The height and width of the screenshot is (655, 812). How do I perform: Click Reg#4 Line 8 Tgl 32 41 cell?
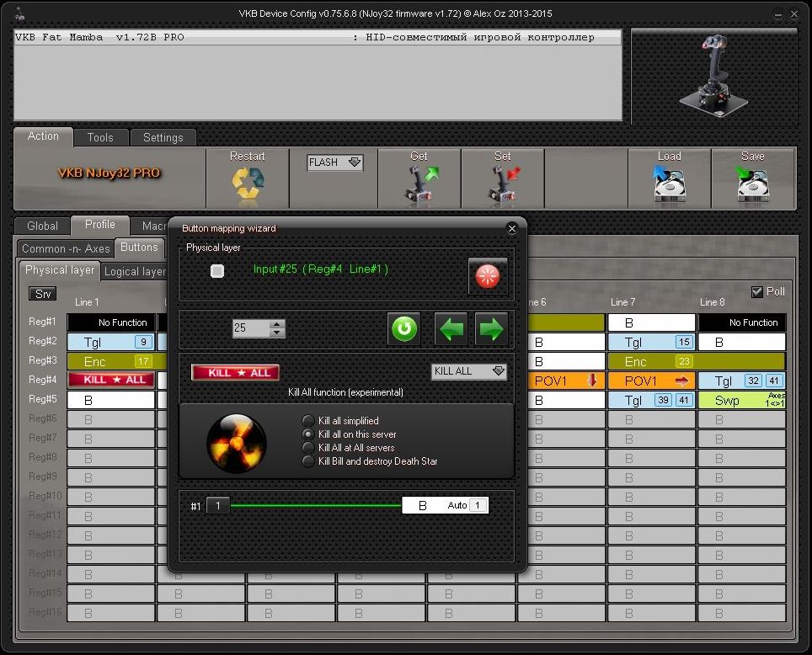click(741, 381)
